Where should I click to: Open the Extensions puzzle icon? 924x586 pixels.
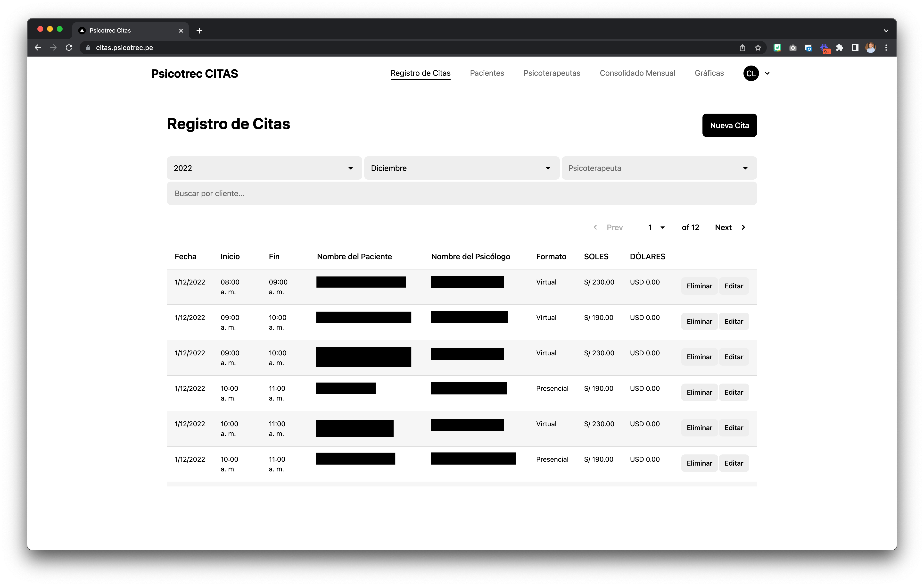(839, 48)
